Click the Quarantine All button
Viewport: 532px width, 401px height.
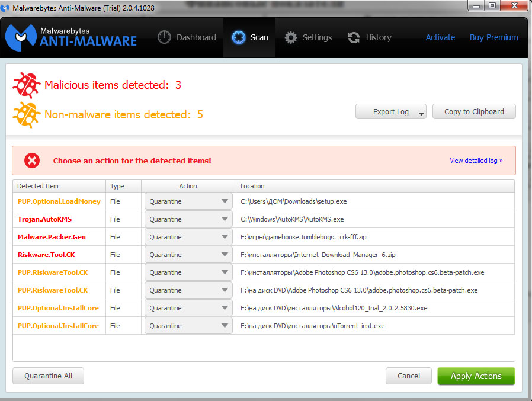[48, 376]
